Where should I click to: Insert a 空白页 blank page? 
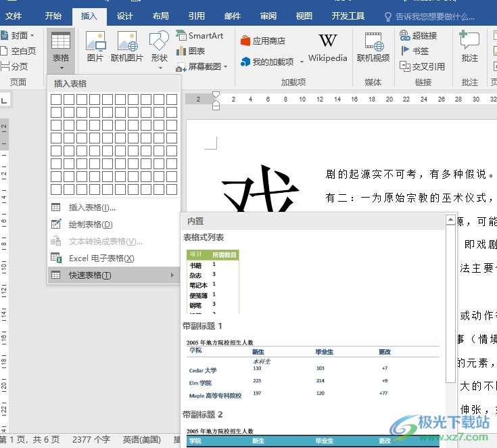[18, 51]
